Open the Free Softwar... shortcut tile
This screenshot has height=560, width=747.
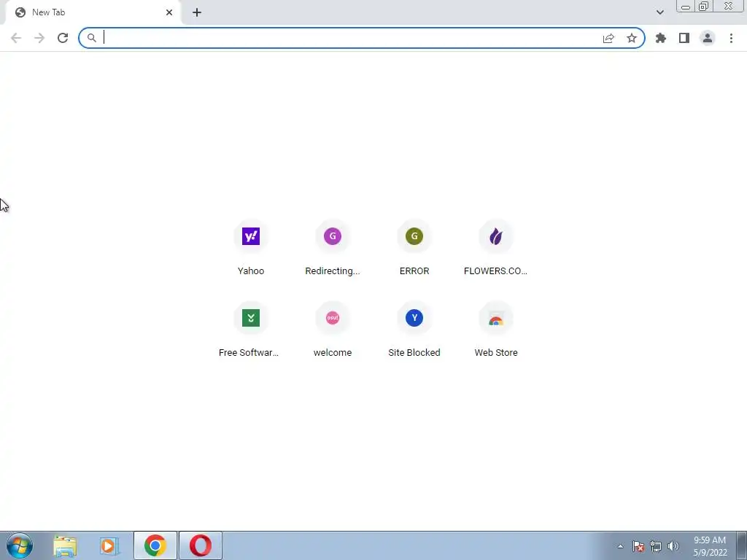tap(251, 330)
